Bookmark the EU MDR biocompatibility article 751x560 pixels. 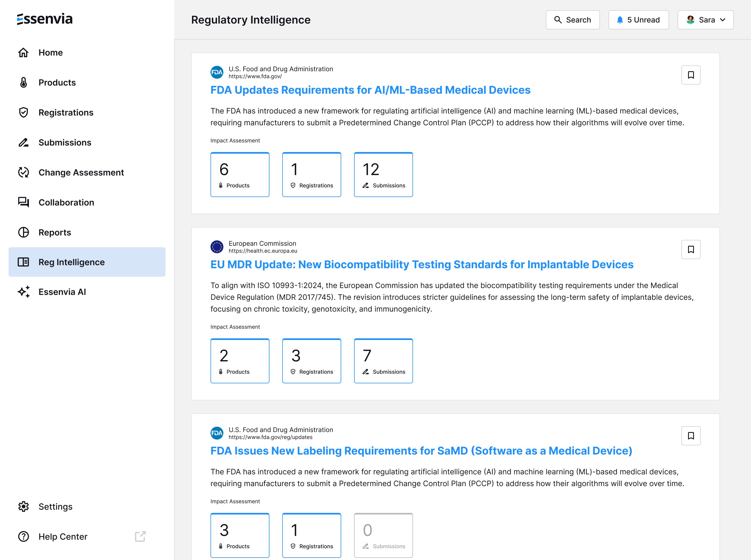tap(691, 249)
